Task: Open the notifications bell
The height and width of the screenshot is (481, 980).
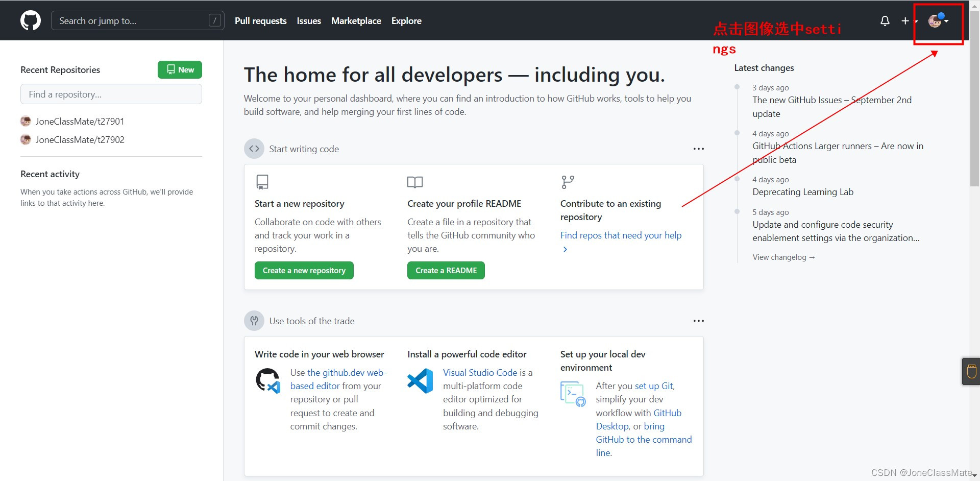Action: pos(885,21)
